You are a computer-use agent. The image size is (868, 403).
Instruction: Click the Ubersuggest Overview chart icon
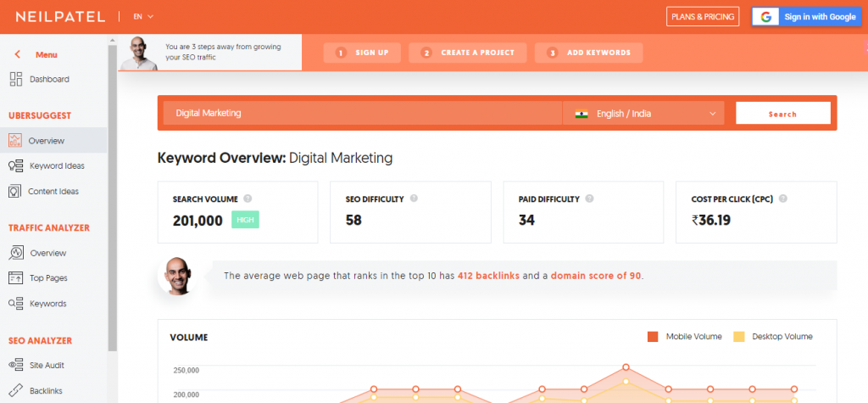(x=15, y=141)
